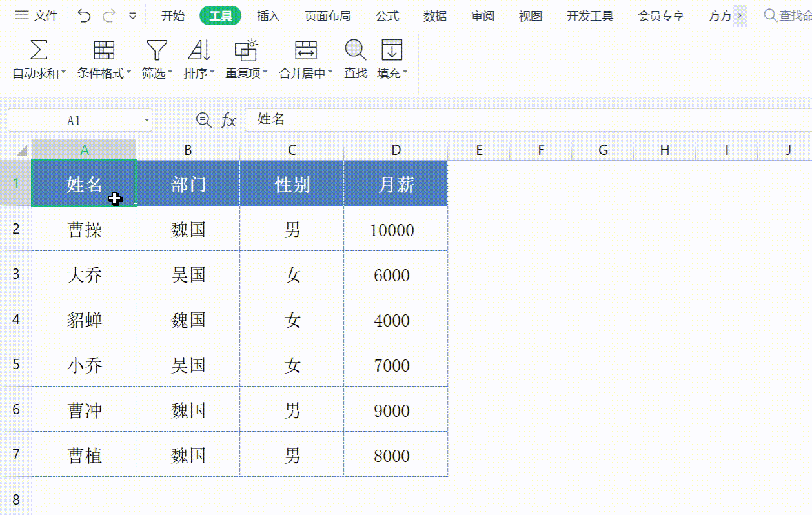Go to the 页面布局 tab
Viewport: 812px width, 515px height.
(328, 16)
